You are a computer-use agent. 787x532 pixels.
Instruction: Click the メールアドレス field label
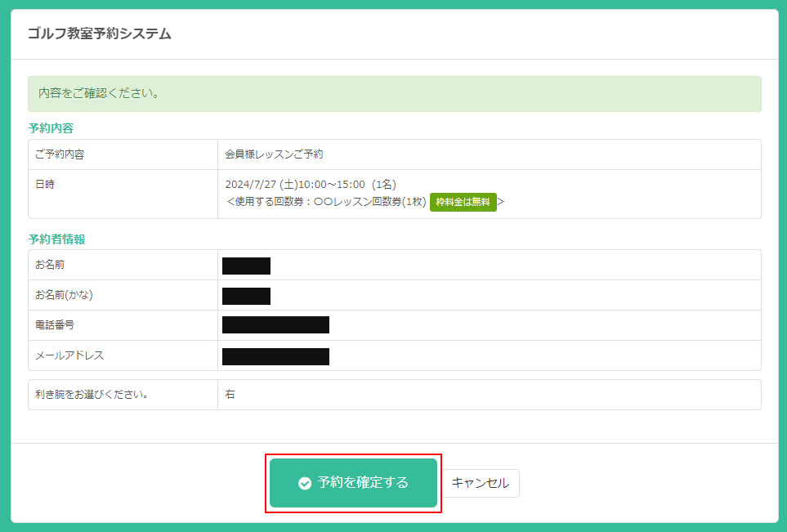[69, 355]
